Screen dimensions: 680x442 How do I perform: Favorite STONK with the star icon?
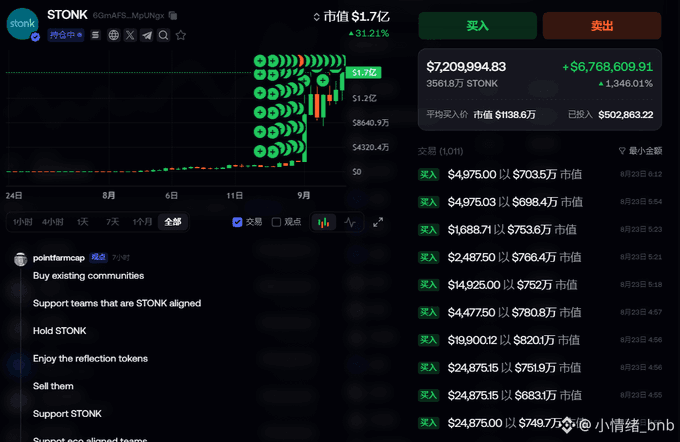pos(181,35)
